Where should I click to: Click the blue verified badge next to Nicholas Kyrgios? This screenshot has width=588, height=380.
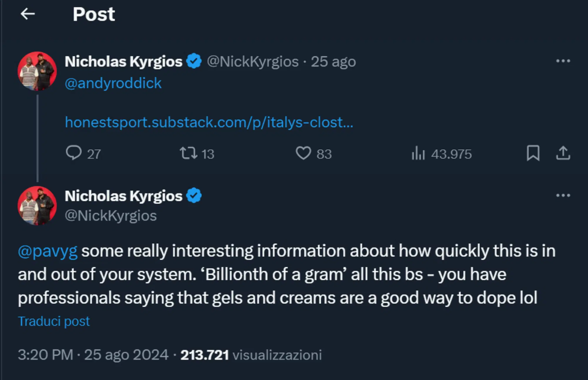click(x=194, y=61)
